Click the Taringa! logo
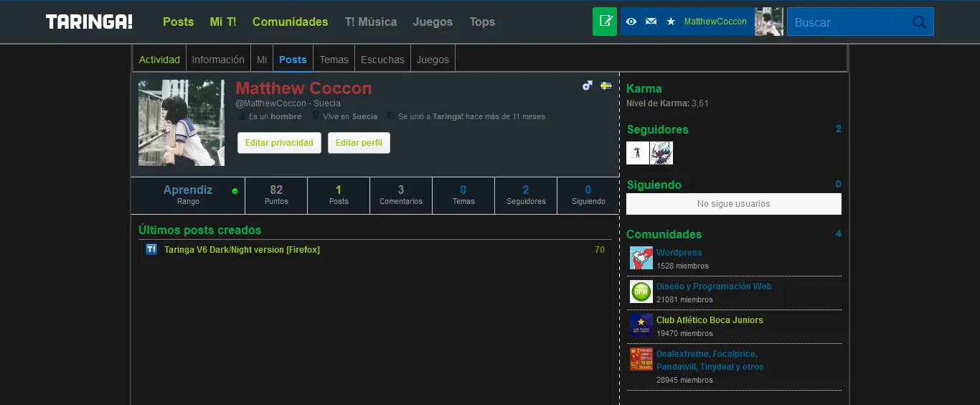Viewport: 980px width, 405px height. [89, 22]
